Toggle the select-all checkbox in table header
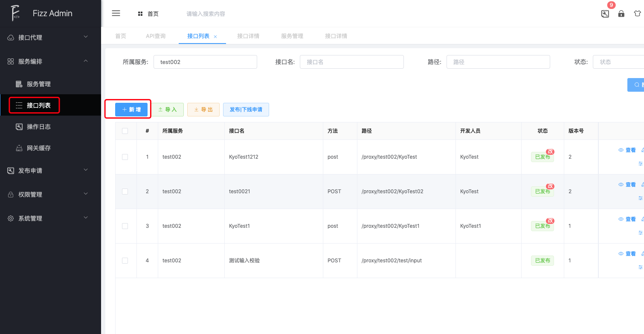This screenshot has width=644, height=334. (x=125, y=131)
